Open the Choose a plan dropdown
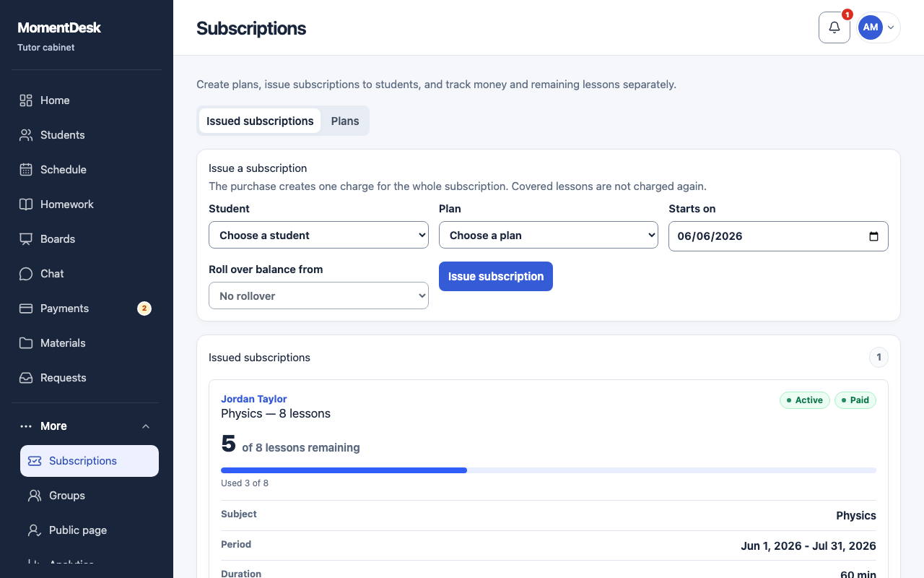Viewport: 924px width, 578px height. [549, 235]
